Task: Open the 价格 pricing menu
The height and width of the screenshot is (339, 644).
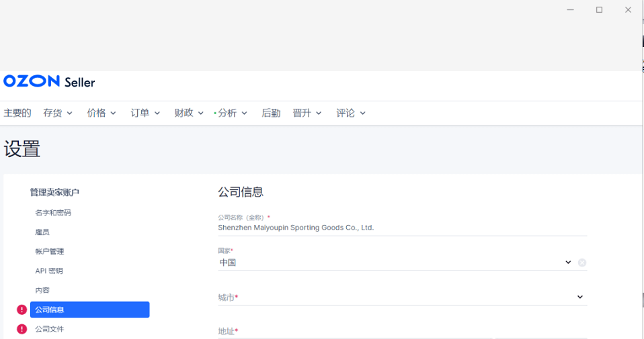Action: (x=102, y=113)
